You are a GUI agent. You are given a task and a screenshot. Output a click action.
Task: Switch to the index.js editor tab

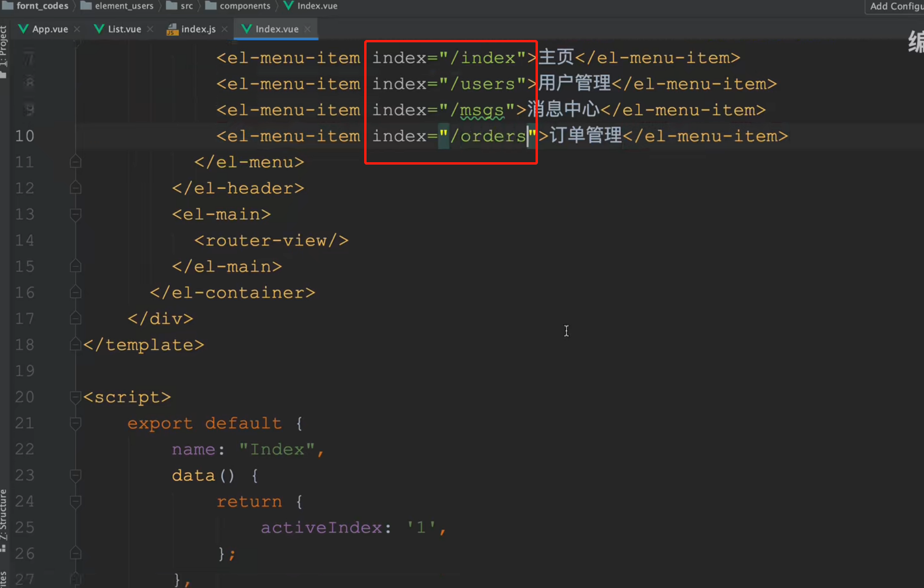point(198,29)
